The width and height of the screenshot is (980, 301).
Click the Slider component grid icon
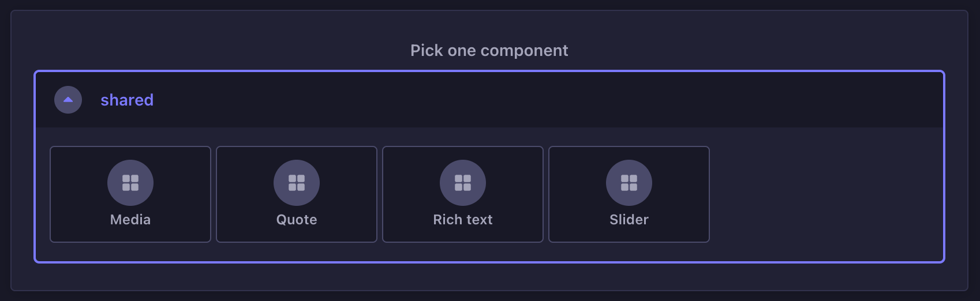pos(629,183)
